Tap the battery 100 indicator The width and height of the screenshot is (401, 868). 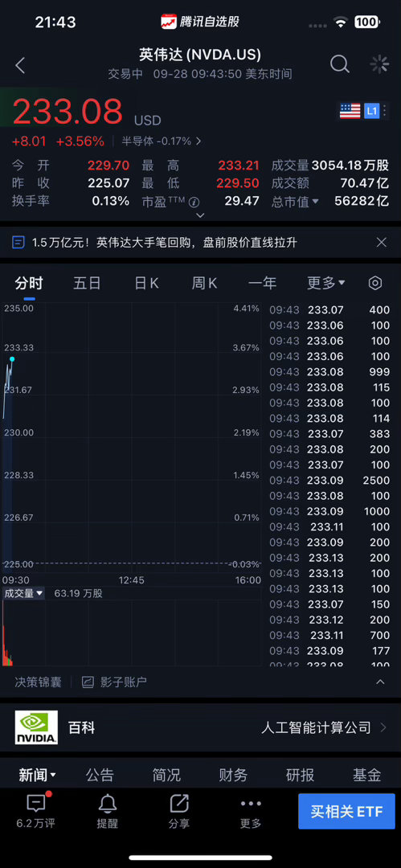366,23
